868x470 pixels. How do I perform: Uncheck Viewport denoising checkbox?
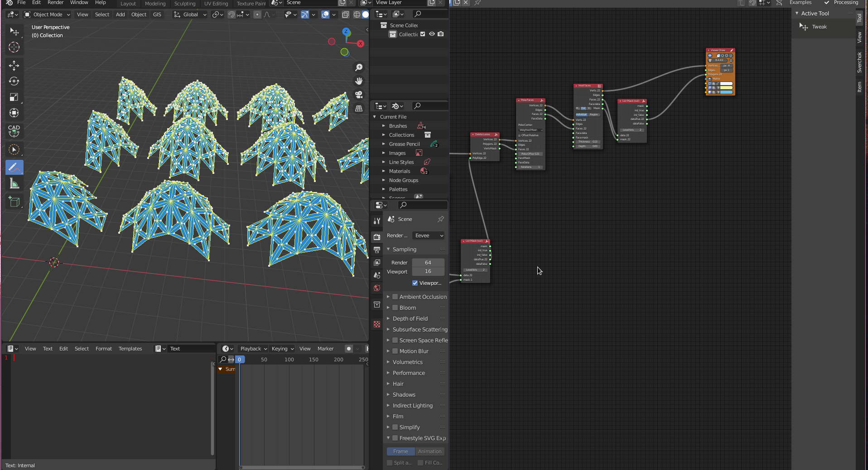415,283
